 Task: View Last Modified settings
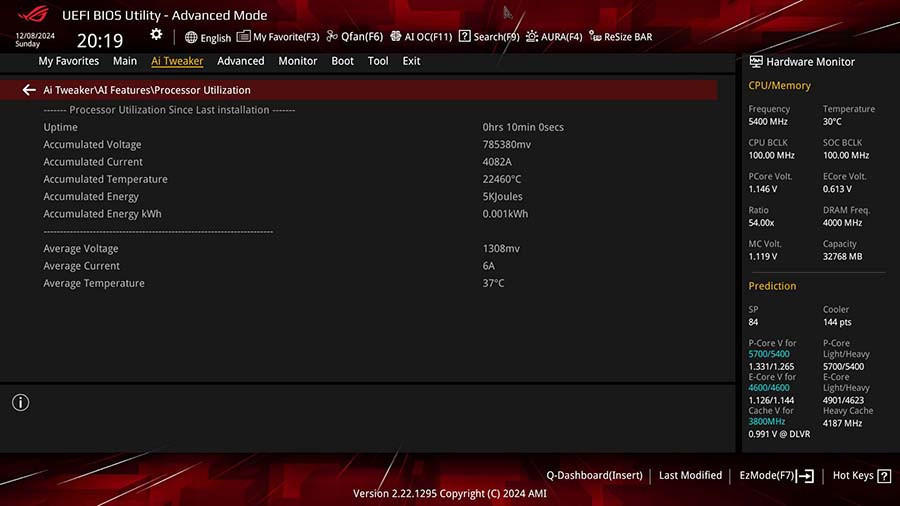(690, 476)
